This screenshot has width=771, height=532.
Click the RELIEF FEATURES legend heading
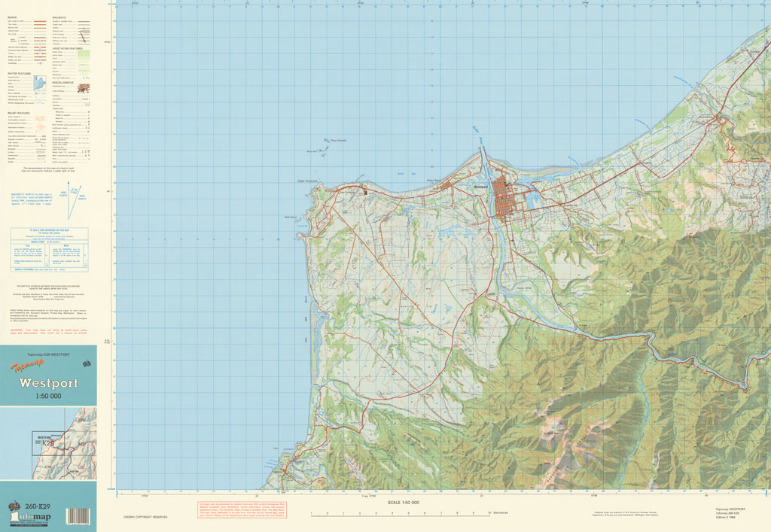pyautogui.click(x=18, y=113)
